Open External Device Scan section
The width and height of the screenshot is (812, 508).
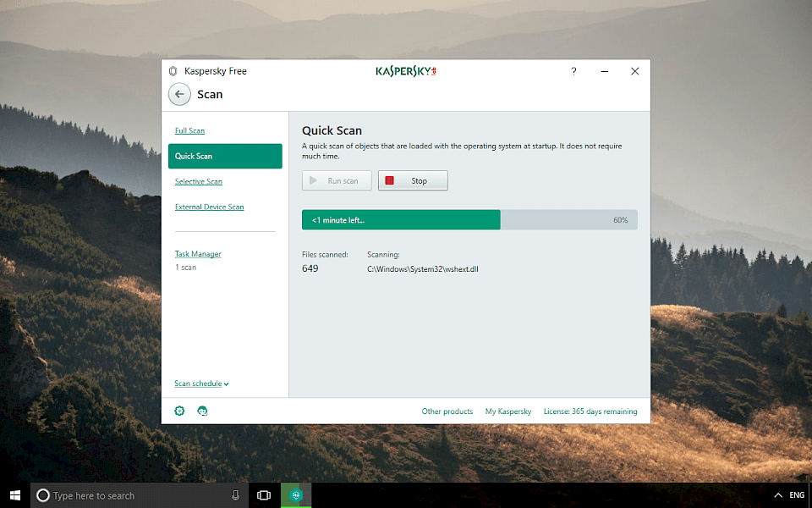pyautogui.click(x=209, y=207)
